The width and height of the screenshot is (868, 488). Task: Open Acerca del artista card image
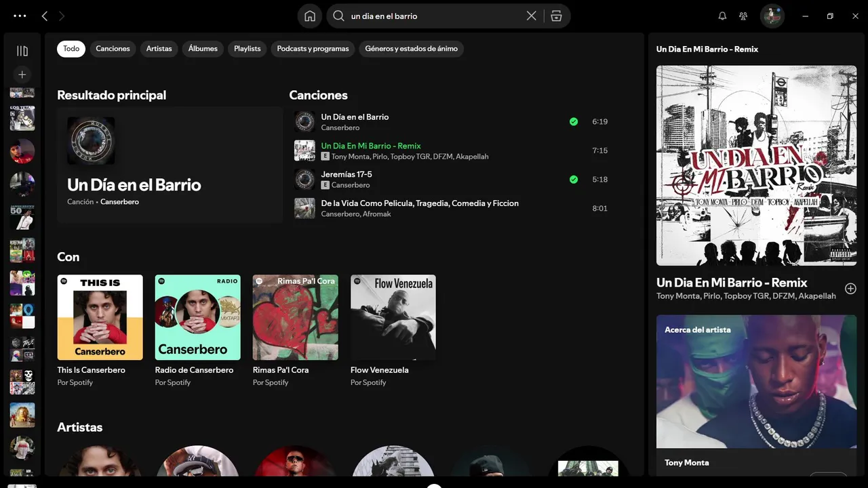point(756,381)
